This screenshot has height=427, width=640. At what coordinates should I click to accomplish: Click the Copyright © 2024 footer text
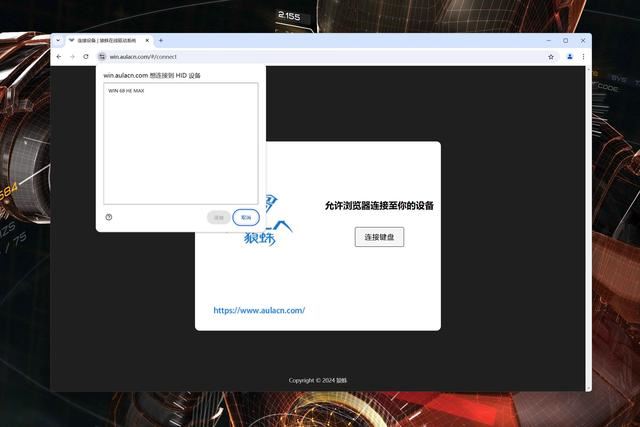point(318,380)
